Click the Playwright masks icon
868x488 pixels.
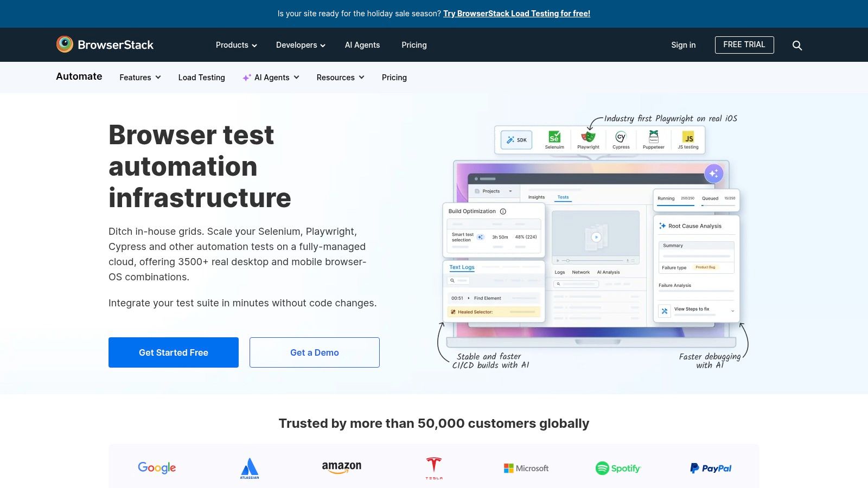click(588, 137)
